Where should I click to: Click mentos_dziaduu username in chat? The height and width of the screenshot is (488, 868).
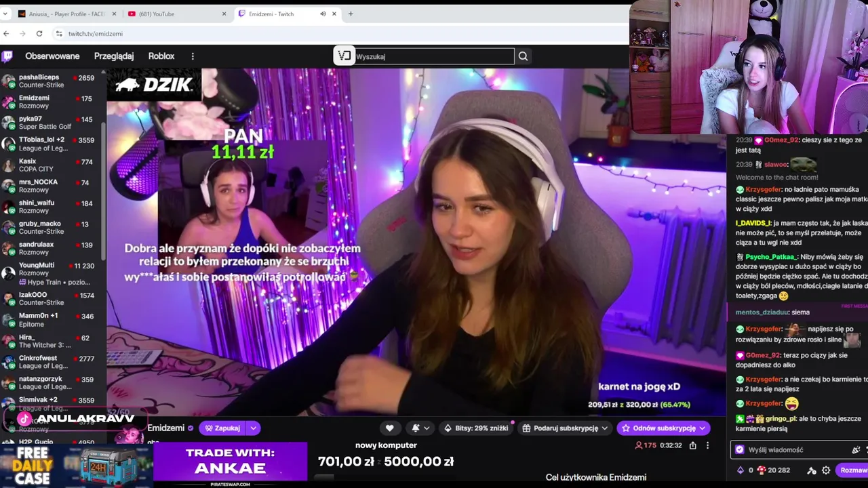(762, 312)
